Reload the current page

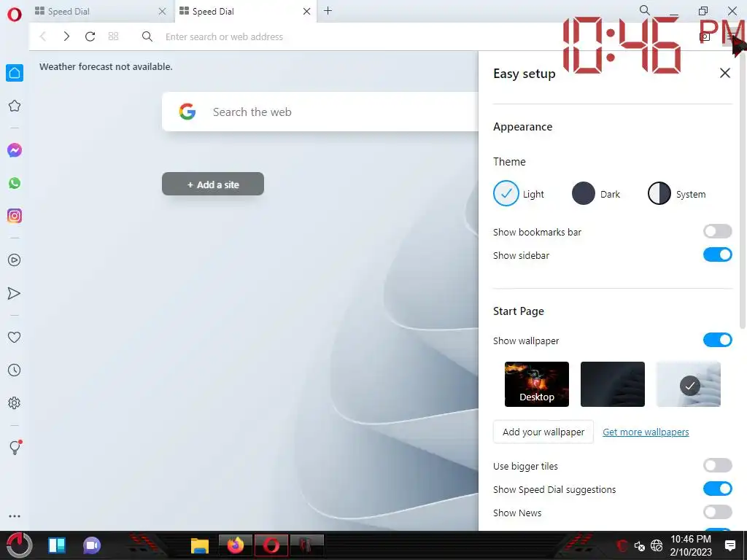tap(90, 36)
